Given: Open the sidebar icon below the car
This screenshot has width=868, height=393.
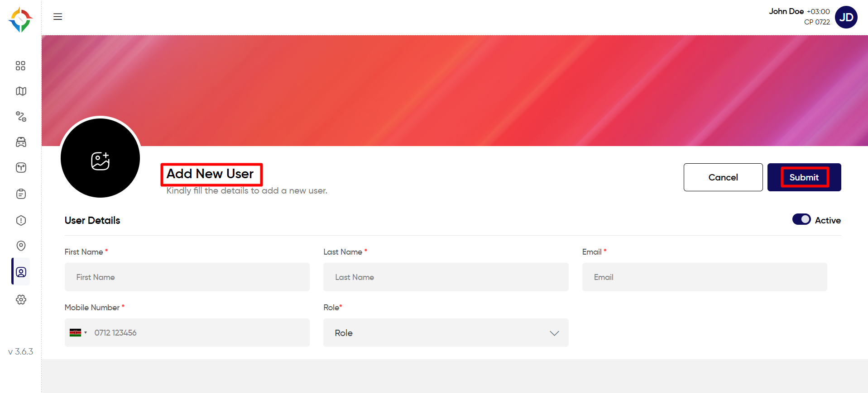Looking at the screenshot, I should [x=21, y=168].
